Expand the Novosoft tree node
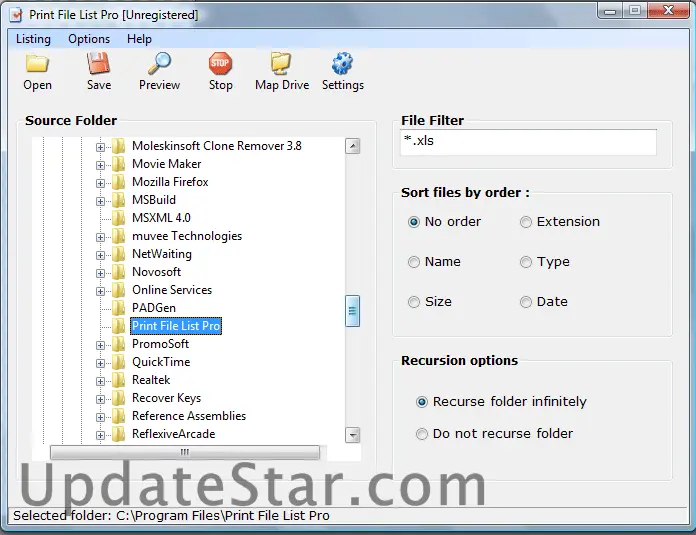Image resolution: width=696 pixels, height=535 pixels. pos(100,273)
